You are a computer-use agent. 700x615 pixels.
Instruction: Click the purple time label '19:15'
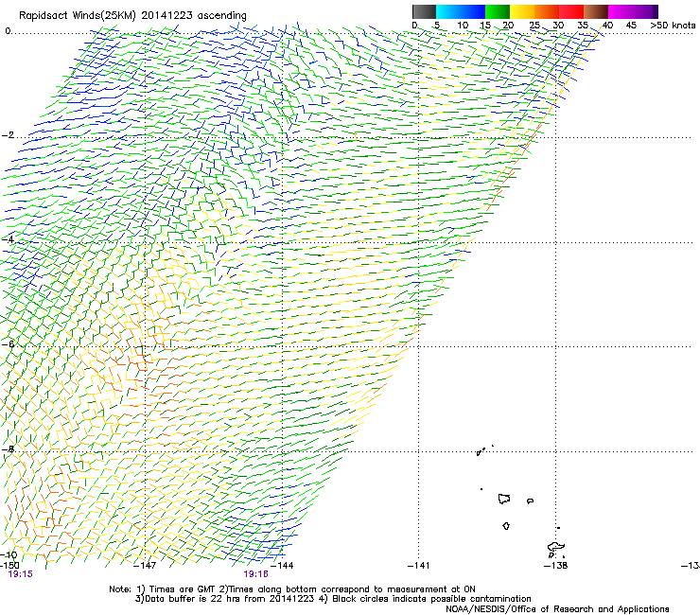tap(21, 574)
